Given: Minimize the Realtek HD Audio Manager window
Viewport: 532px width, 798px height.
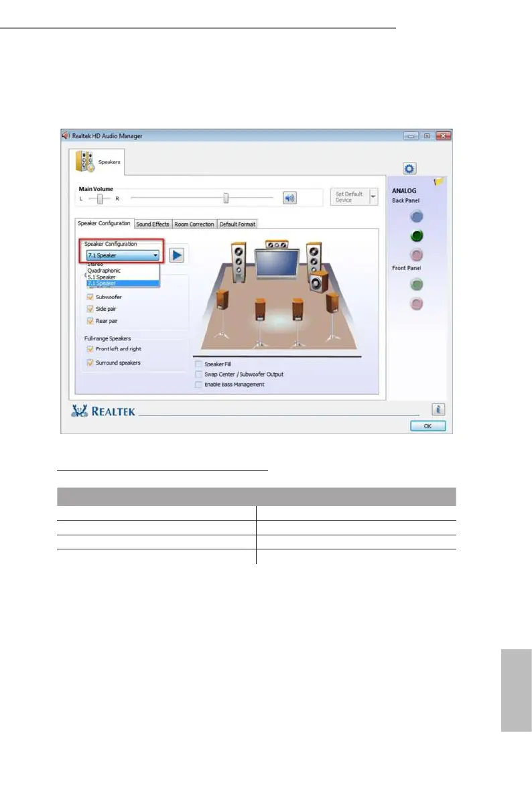Looking at the screenshot, I should coord(410,136).
